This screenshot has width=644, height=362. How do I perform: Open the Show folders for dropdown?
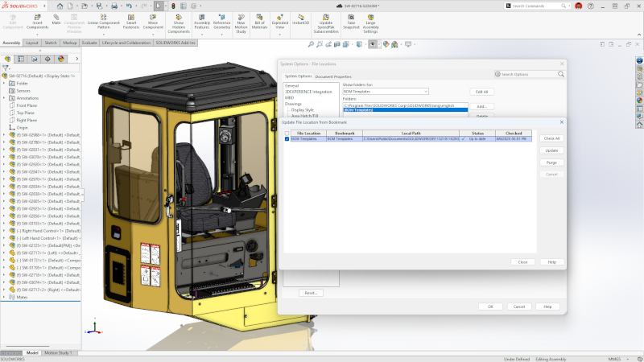coord(385,92)
